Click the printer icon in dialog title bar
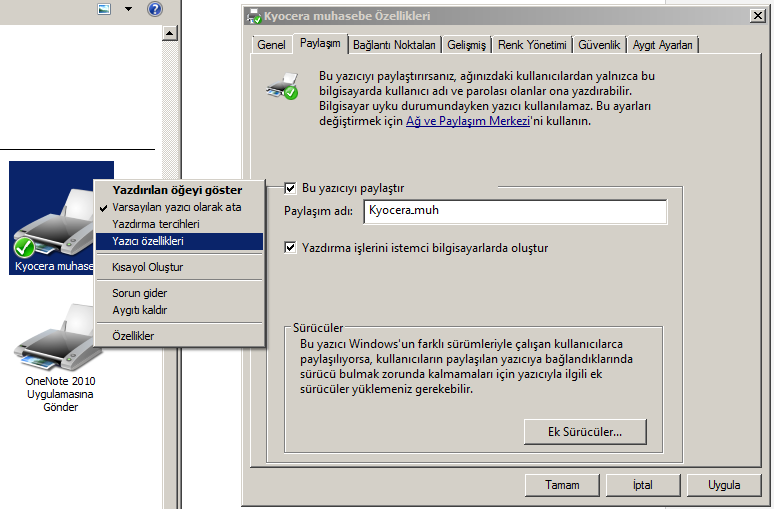 point(254,16)
